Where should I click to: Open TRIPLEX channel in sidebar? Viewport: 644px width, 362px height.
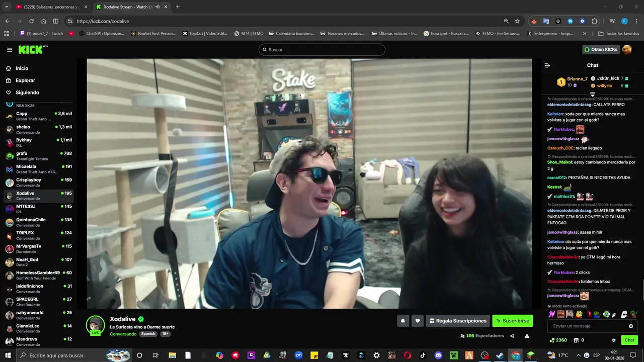(x=39, y=235)
